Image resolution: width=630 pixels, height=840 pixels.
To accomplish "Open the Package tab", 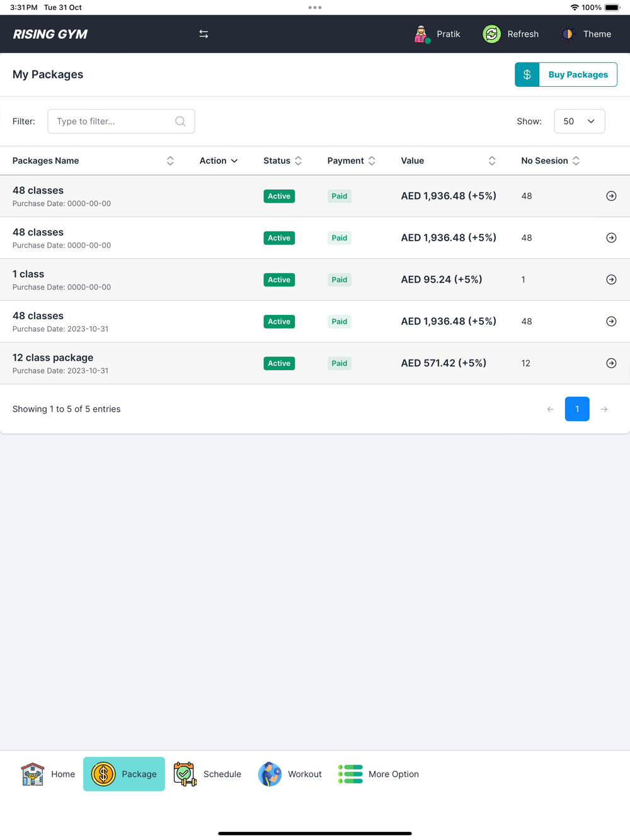I will [124, 774].
